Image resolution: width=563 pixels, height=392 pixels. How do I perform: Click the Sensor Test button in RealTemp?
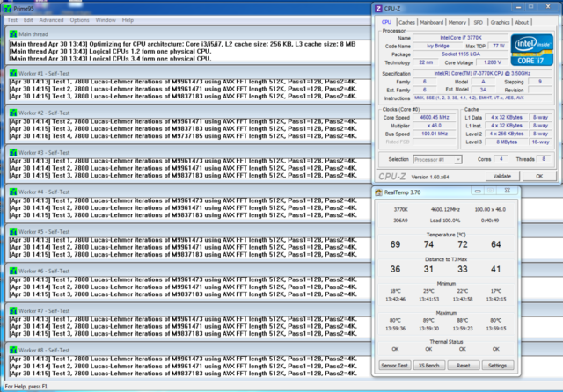click(394, 366)
